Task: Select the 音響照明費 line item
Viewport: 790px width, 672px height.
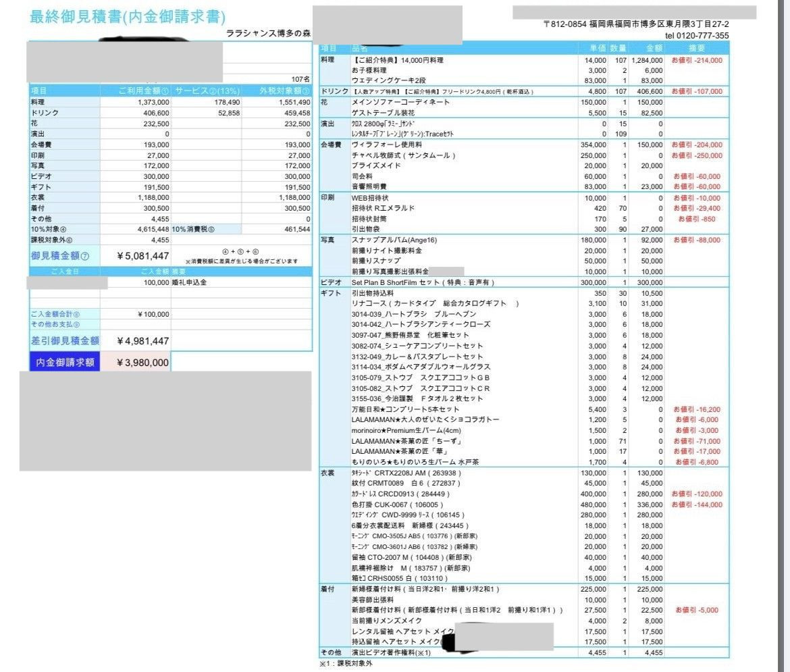Action: pyautogui.click(x=369, y=186)
